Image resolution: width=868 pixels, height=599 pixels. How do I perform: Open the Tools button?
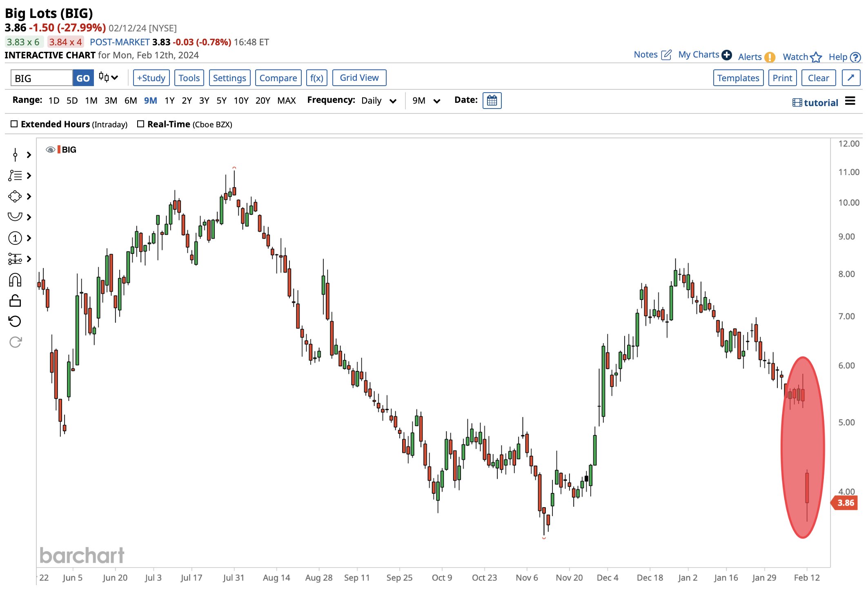pyautogui.click(x=189, y=78)
